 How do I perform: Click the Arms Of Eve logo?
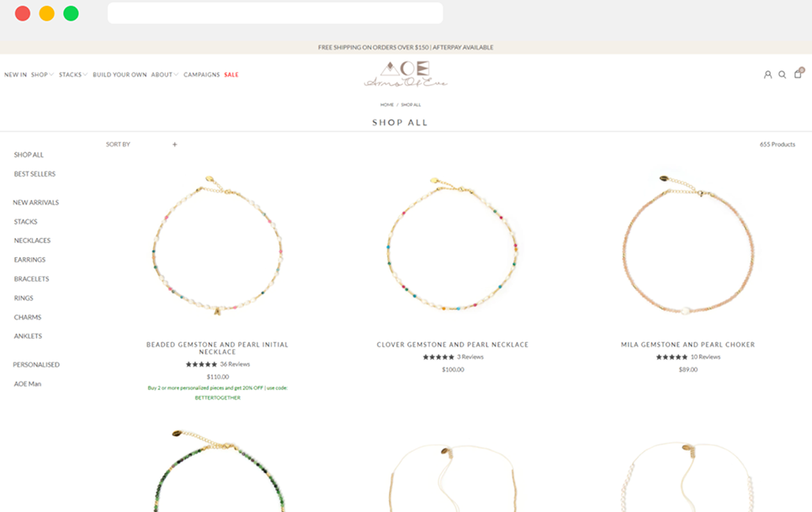[406, 74]
